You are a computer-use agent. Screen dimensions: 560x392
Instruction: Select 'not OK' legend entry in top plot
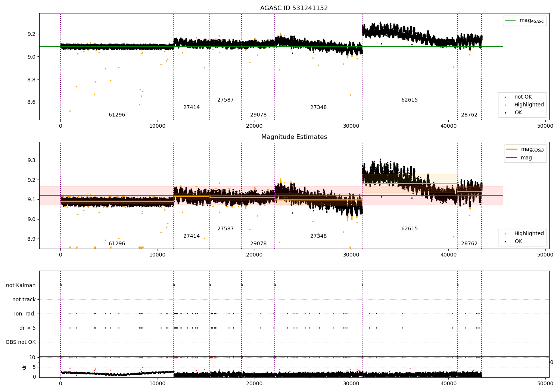tap(523, 97)
